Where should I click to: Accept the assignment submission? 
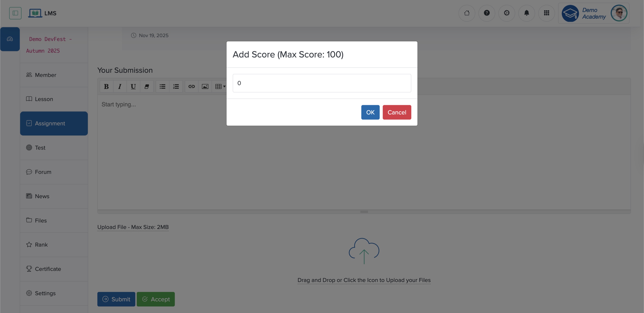(156, 299)
